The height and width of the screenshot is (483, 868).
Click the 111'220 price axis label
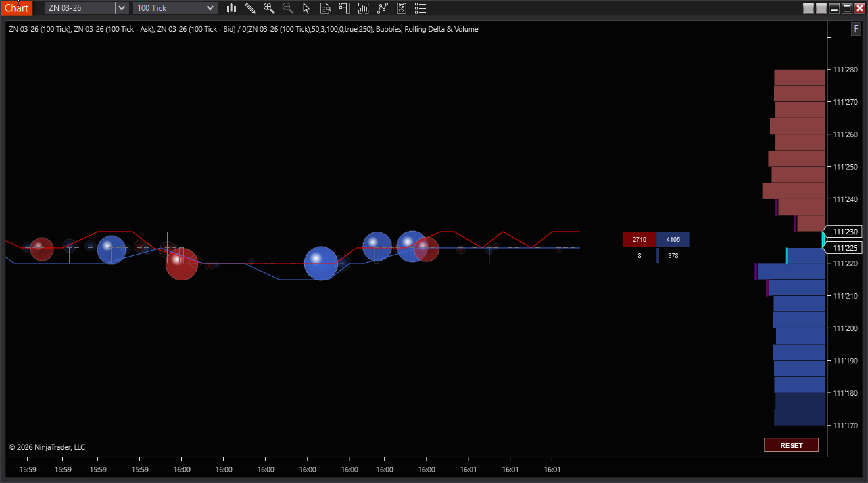(845, 263)
